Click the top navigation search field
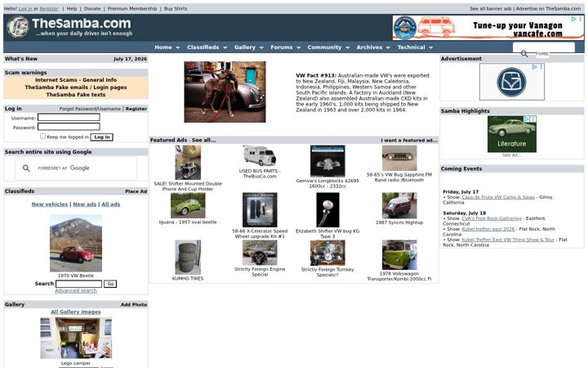Viewport: 588px width, 368px height. tap(543, 47)
